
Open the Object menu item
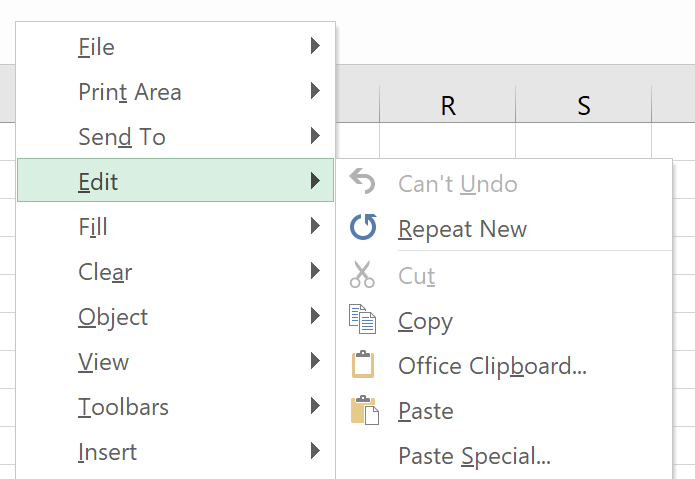[113, 317]
